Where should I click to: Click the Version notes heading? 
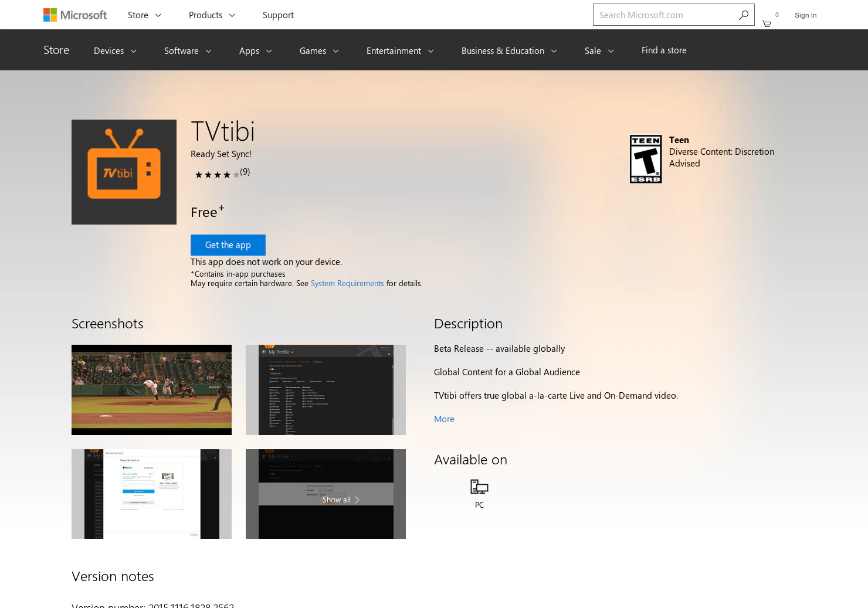tap(113, 576)
